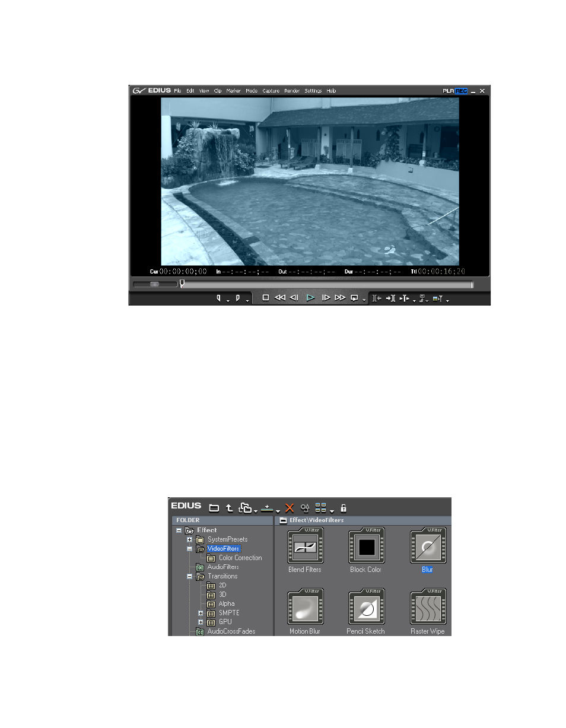The height and width of the screenshot is (728, 566).
Task: Open the loop playback options arrow
Action: click(364, 301)
